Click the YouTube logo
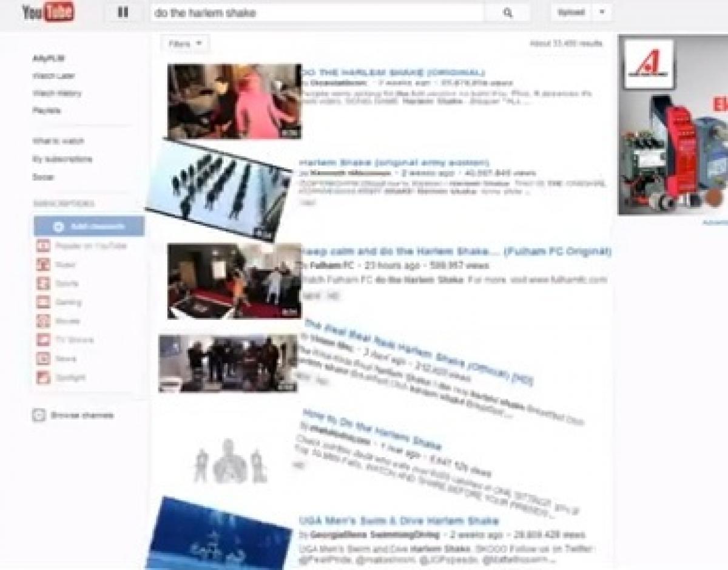Screen dimensions: 728x570 tap(48, 12)
